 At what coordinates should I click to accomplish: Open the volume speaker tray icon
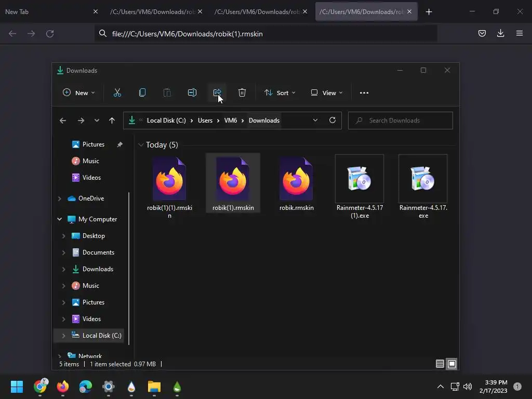click(x=468, y=387)
